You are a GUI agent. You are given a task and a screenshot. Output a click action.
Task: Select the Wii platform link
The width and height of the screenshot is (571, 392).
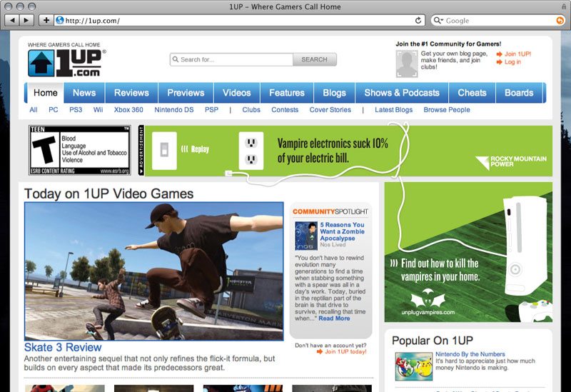[x=98, y=110]
